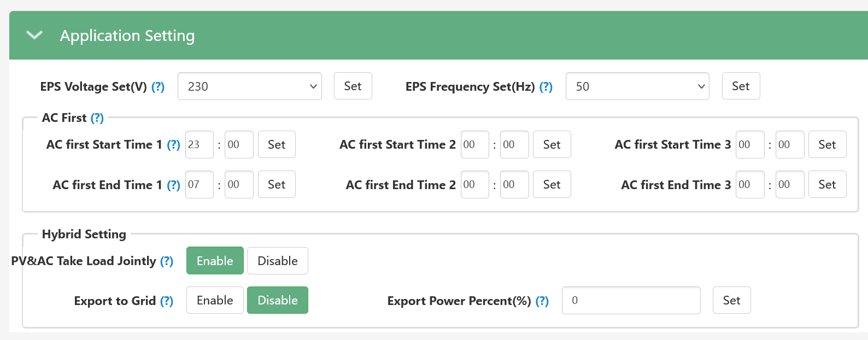
Task: Enable PV&AC Take Load Jointly
Action: [215, 261]
